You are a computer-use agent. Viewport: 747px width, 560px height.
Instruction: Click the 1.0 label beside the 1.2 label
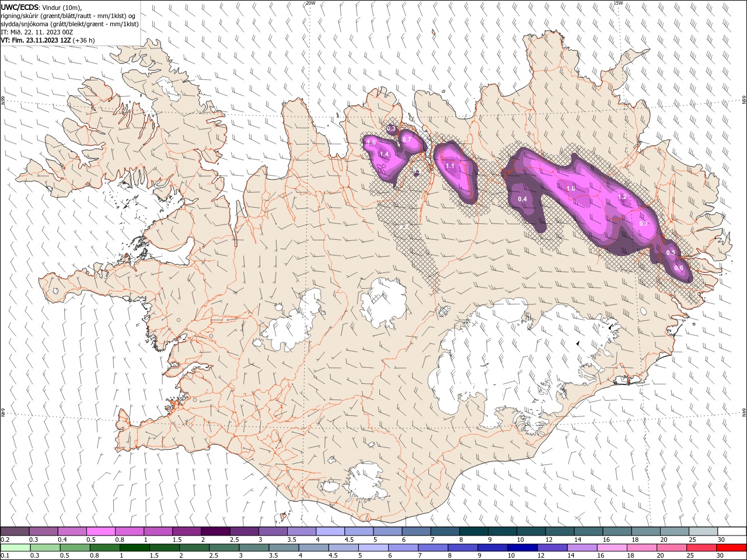571,188
